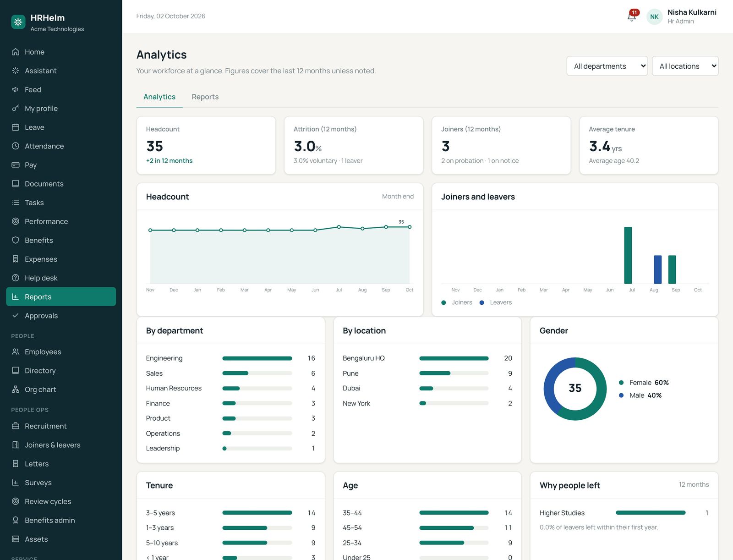Click the NK user avatar
Screen dimensions: 733x560
coord(654,16)
